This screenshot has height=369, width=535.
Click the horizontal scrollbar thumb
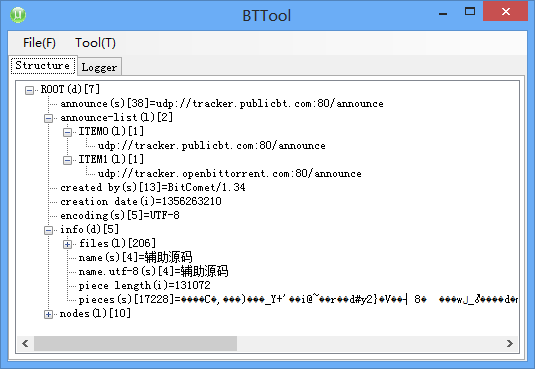135,343
